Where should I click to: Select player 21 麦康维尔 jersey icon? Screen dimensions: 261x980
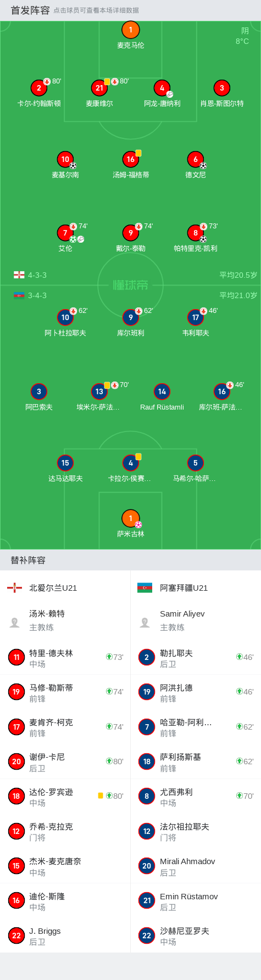pos(99,88)
